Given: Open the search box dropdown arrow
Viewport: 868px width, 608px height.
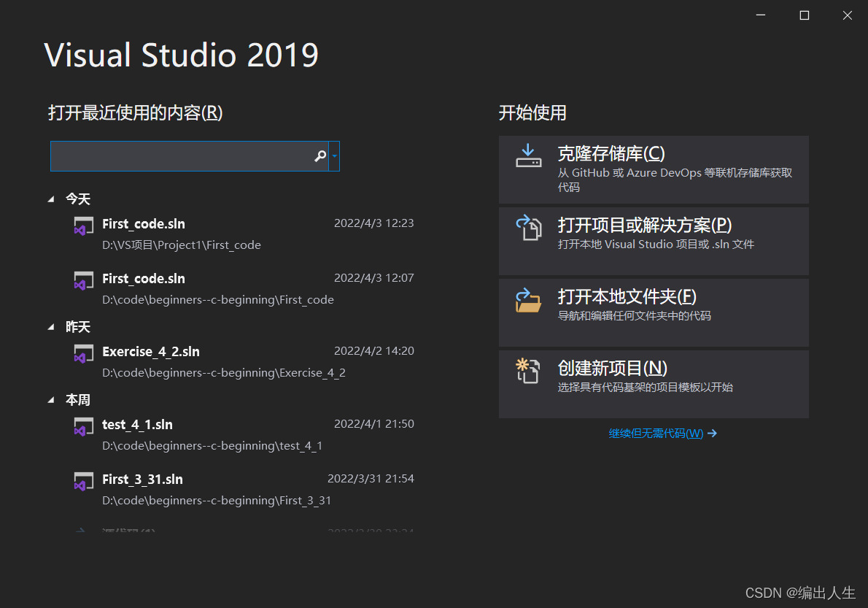Looking at the screenshot, I should [334, 156].
